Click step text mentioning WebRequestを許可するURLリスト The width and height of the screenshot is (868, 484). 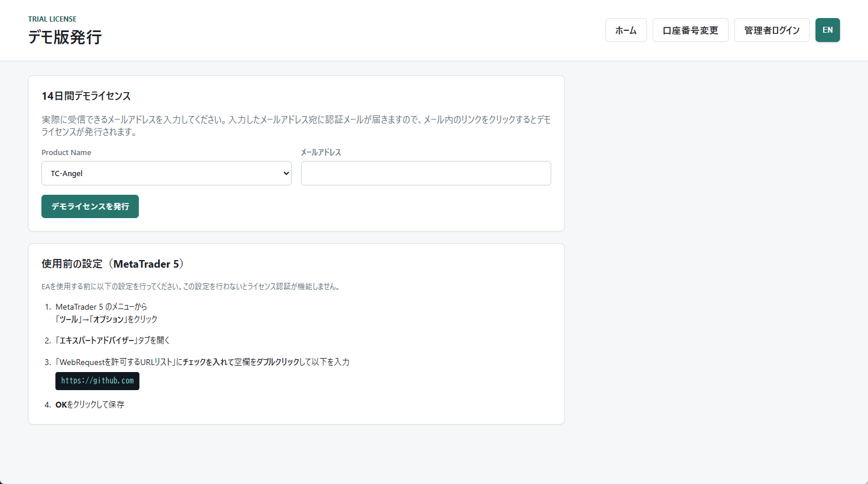(202, 362)
